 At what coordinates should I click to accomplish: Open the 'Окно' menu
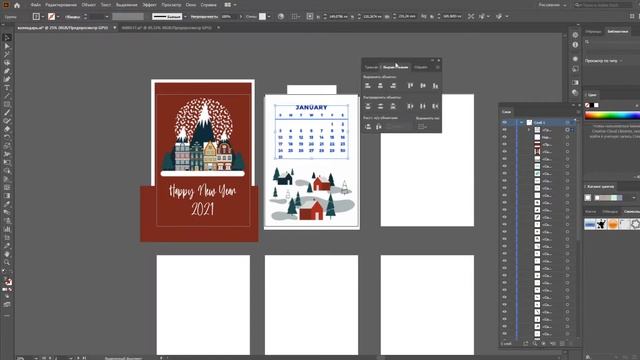pyautogui.click(x=191, y=5)
